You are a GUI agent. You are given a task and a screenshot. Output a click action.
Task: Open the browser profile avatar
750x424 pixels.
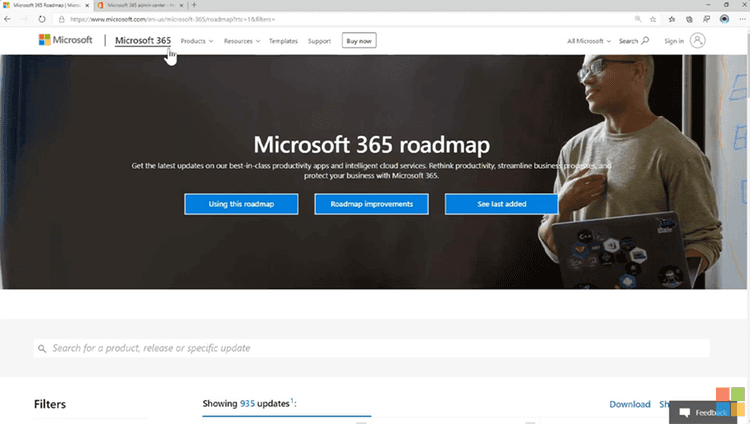click(724, 19)
